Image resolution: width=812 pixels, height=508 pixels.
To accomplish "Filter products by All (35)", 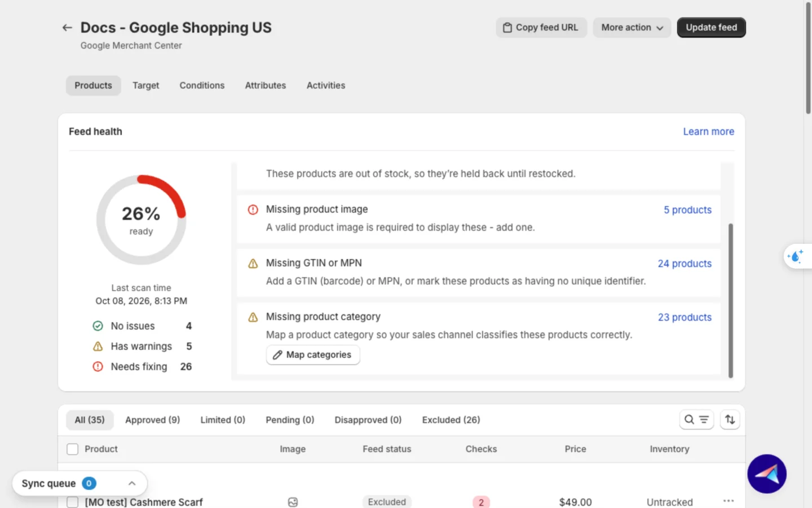I will point(90,420).
